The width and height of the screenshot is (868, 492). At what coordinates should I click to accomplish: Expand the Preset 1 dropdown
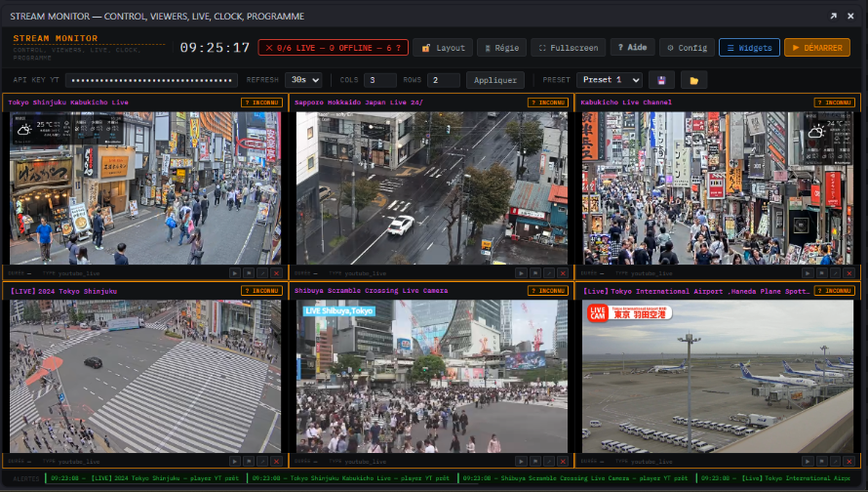pyautogui.click(x=609, y=80)
